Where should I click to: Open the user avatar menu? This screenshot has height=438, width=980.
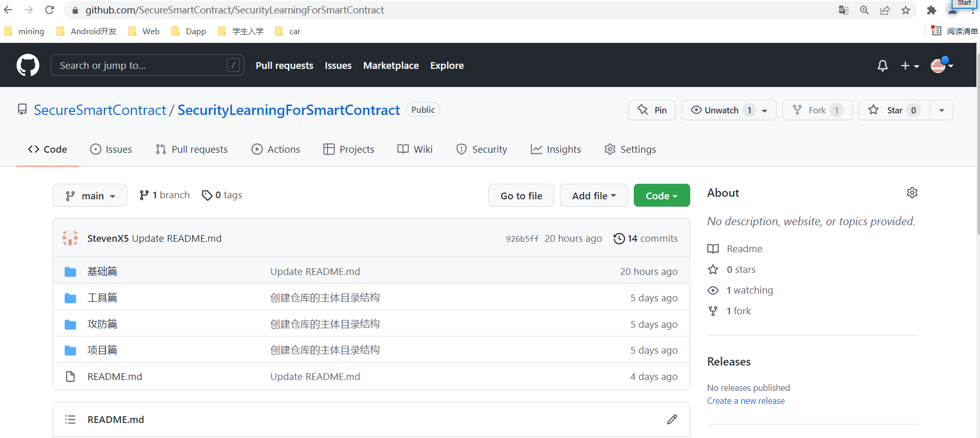942,66
